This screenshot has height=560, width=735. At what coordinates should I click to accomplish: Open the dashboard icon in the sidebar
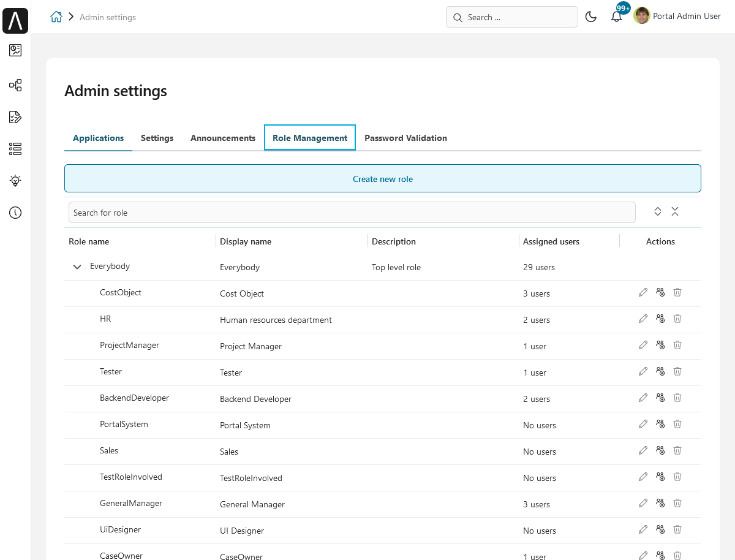click(15, 50)
